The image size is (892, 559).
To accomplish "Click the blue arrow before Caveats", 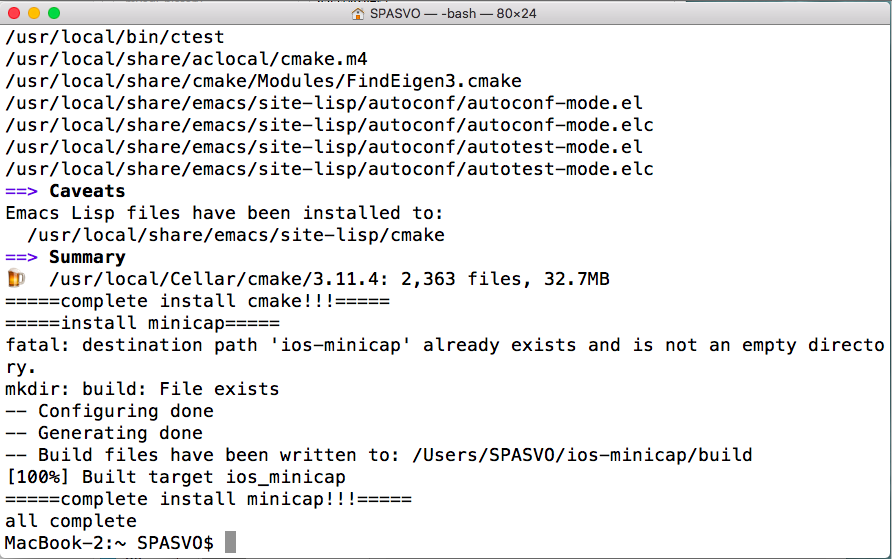I will [x=21, y=191].
